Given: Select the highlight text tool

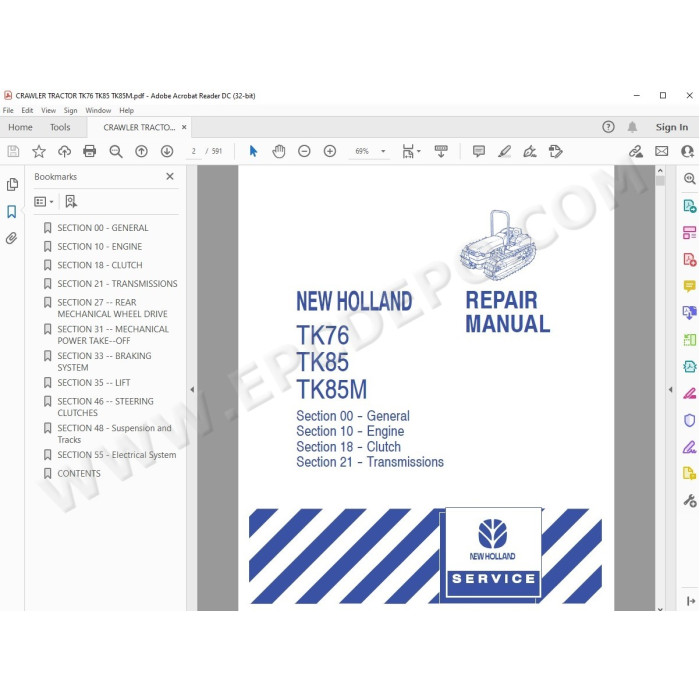Looking at the screenshot, I should pyautogui.click(x=504, y=151).
